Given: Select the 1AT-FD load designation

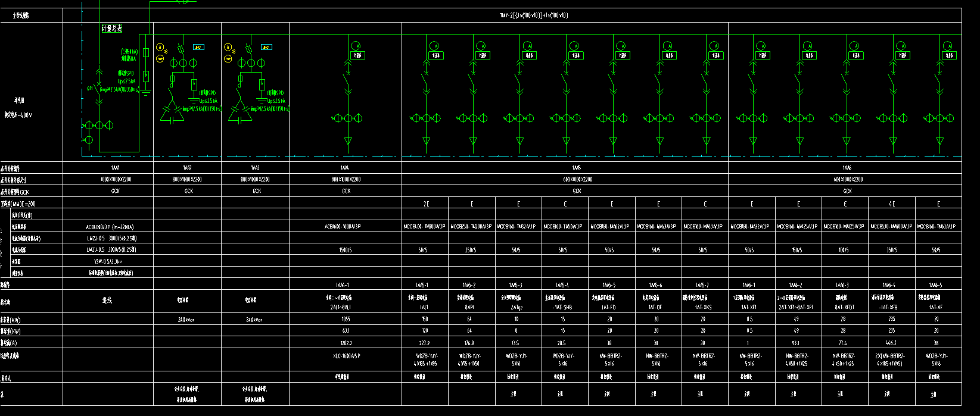Looking at the screenshot, I should point(610,307).
